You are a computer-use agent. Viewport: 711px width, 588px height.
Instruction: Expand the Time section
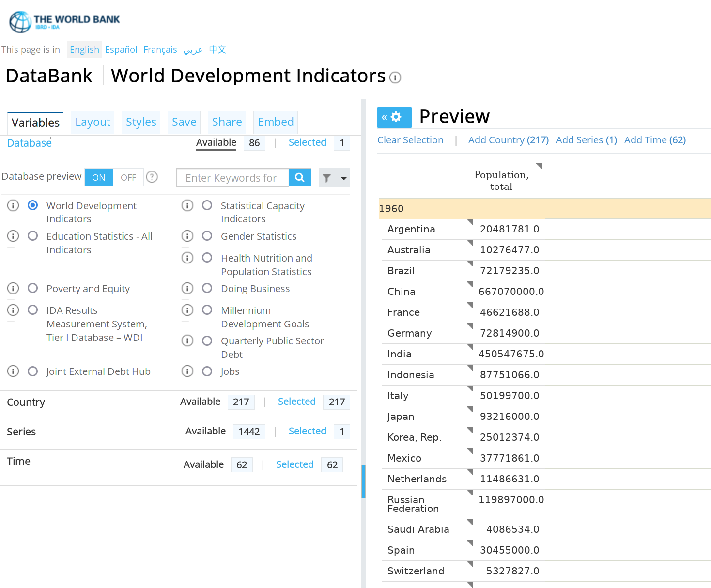click(x=18, y=462)
